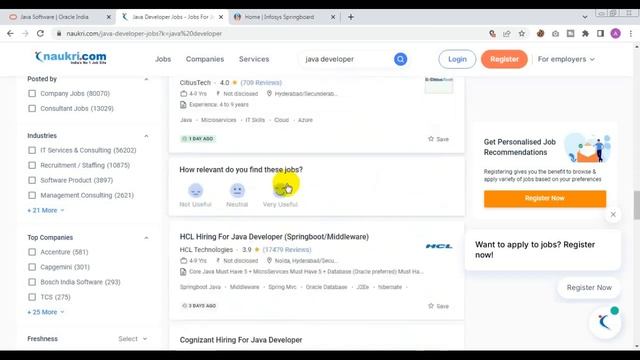
Task: Click the browser profile avatar icon
Action: click(x=616, y=33)
